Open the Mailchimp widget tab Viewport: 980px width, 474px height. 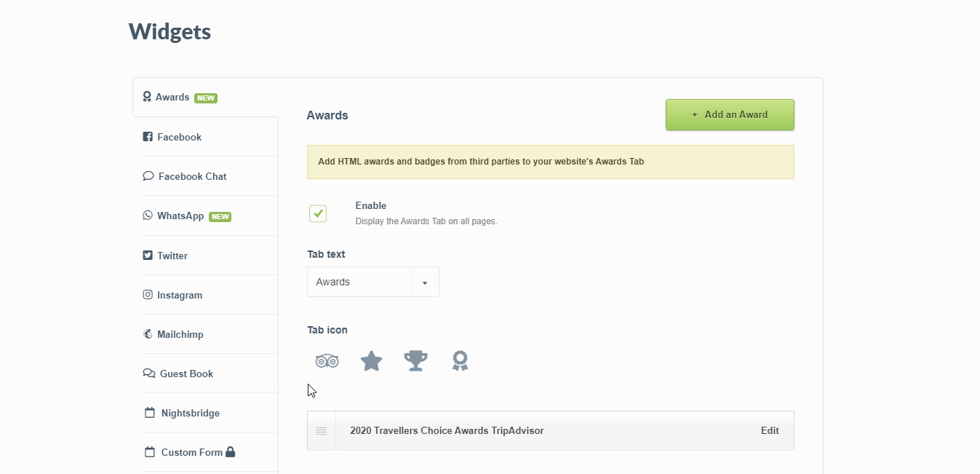180,334
